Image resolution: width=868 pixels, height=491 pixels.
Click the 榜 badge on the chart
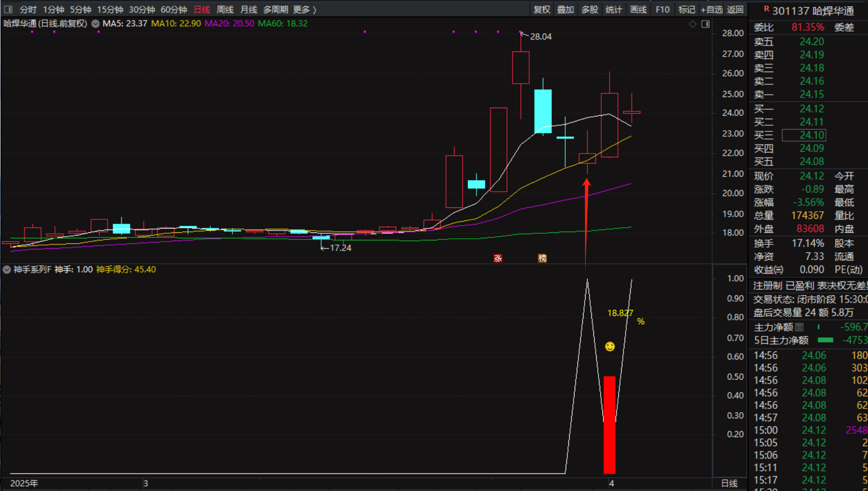[x=542, y=258]
